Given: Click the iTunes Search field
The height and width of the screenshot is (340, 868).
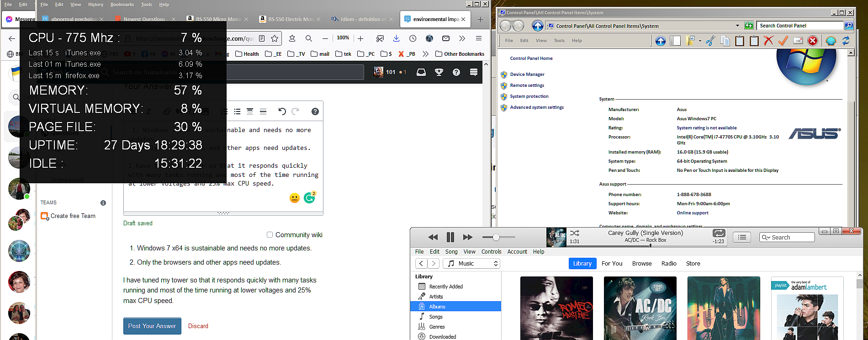Looking at the screenshot, I should tap(787, 237).
